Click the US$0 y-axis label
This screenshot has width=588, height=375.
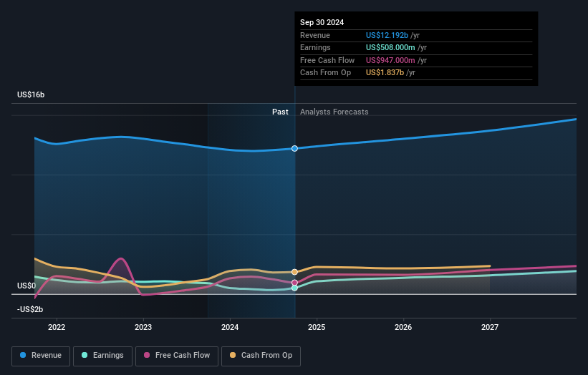[26, 286]
